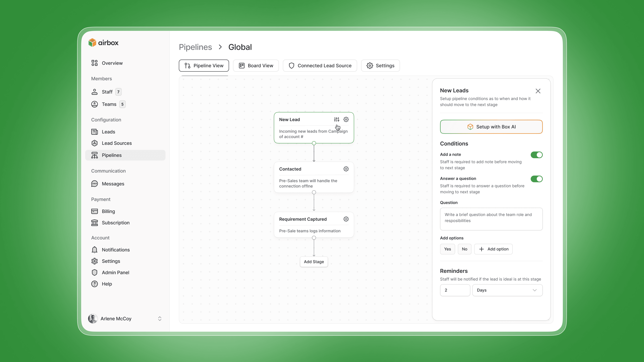Switch to the Connected Lead Source tab
The image size is (644, 362).
click(320, 66)
